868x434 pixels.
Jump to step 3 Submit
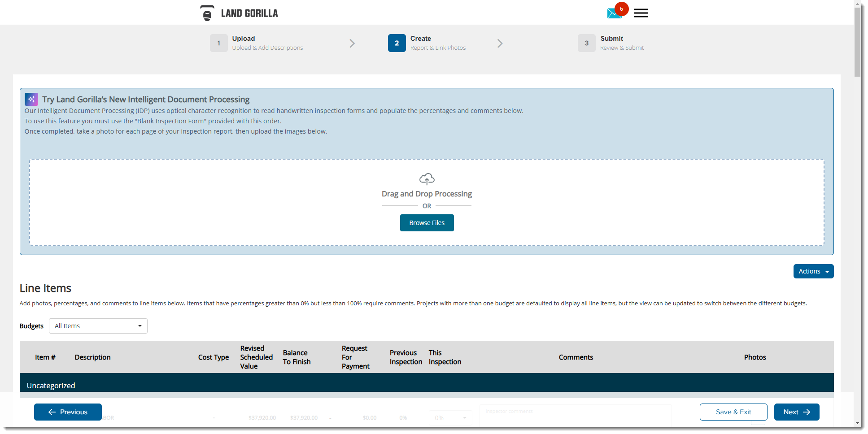click(x=611, y=43)
